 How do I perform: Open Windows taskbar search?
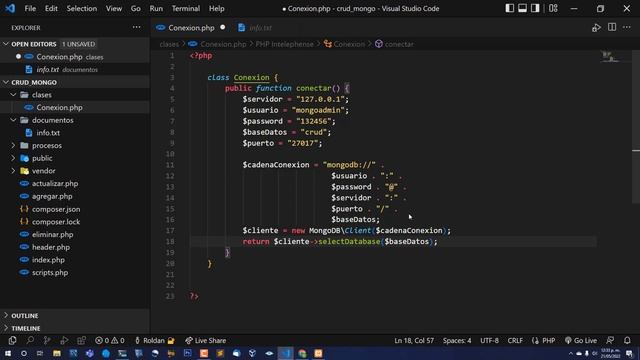[x=24, y=353]
